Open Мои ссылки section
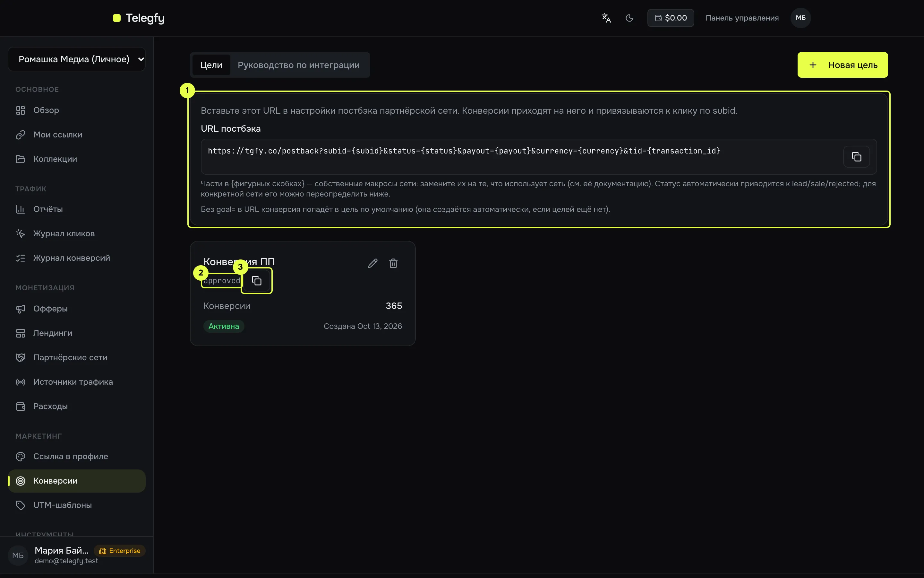 [77, 135]
